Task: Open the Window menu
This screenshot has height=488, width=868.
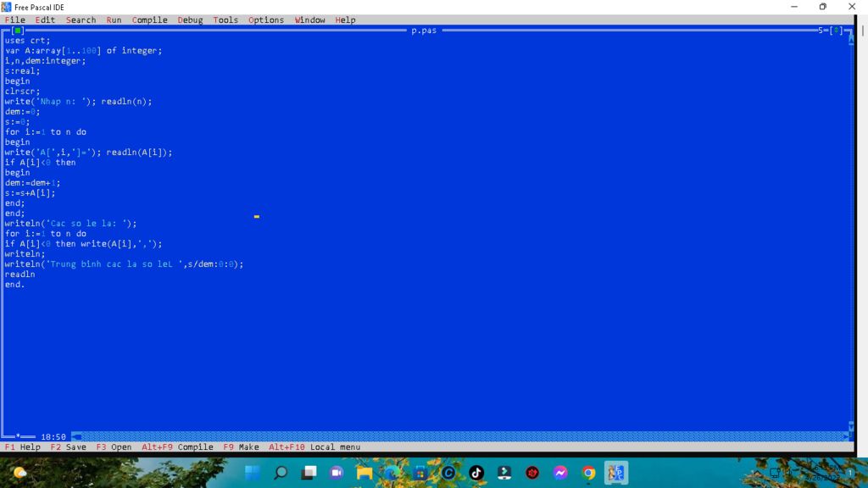Action: pyautogui.click(x=309, y=20)
